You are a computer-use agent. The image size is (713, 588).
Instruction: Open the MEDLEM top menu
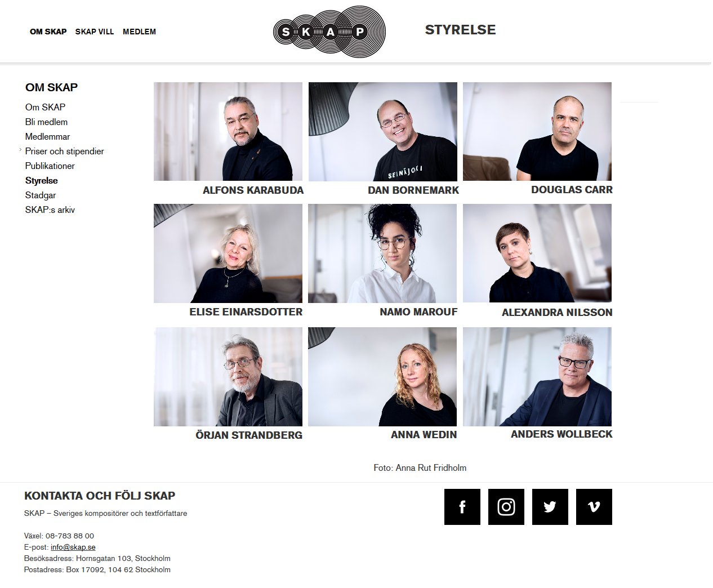click(x=139, y=32)
